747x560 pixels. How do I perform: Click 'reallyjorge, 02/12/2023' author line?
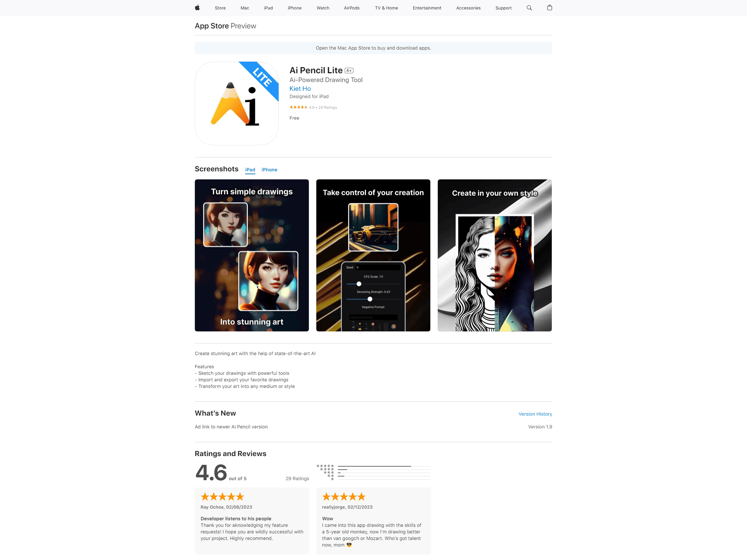(x=347, y=507)
